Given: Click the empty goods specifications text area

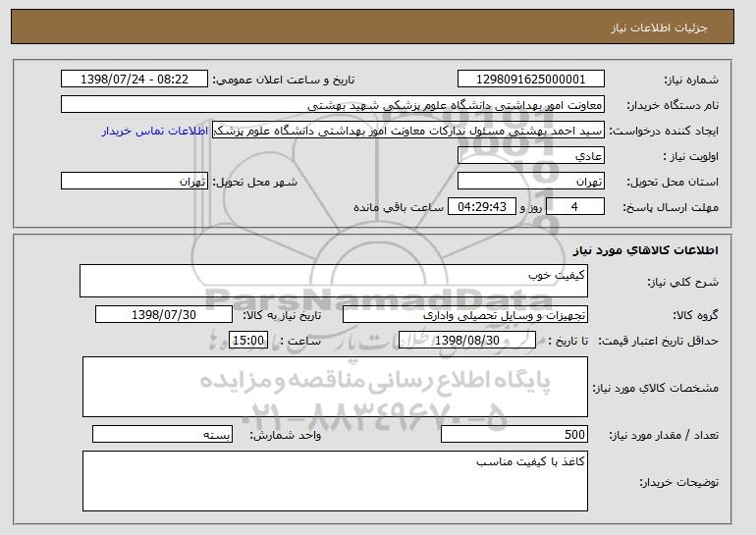Looking at the screenshot, I should 335,387.
